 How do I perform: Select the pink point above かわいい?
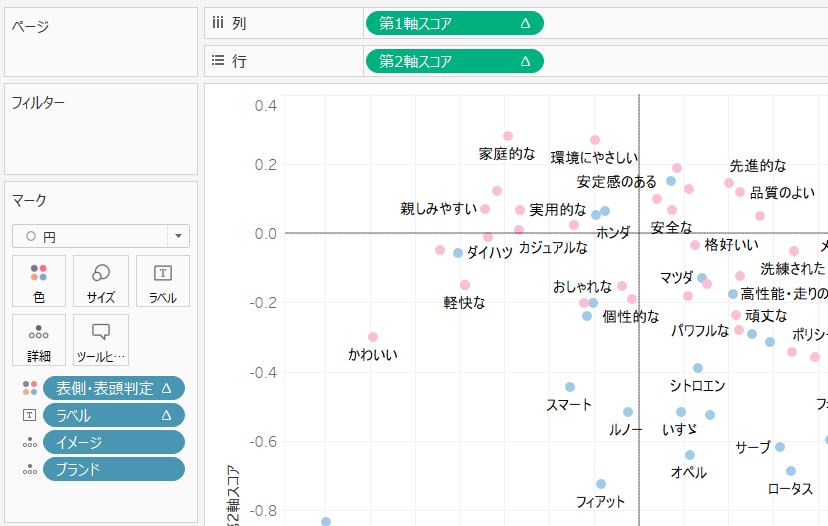coord(373,337)
